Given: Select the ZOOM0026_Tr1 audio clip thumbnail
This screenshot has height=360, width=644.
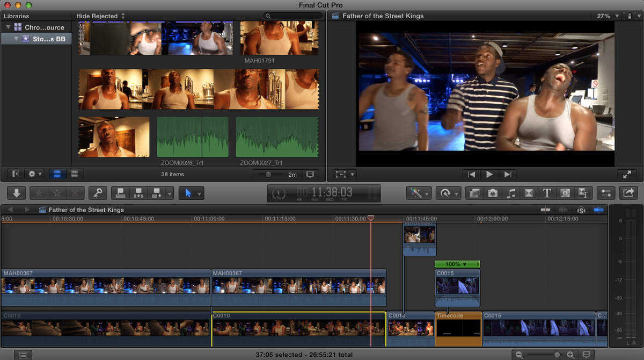Looking at the screenshot, I should pyautogui.click(x=193, y=137).
